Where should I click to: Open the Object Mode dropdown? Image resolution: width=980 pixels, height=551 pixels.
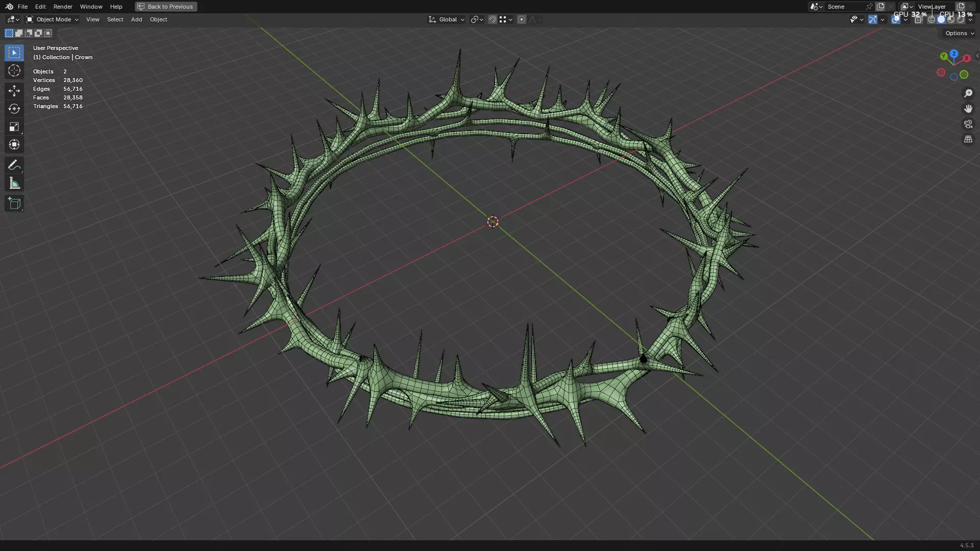tap(53, 19)
